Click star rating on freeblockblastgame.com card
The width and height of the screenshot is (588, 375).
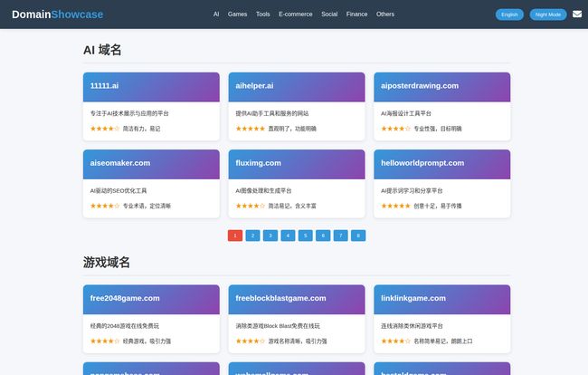coord(250,341)
